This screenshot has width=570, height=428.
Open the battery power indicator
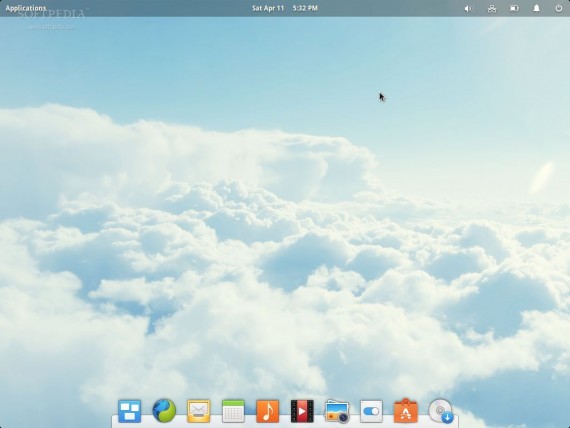[x=514, y=8]
